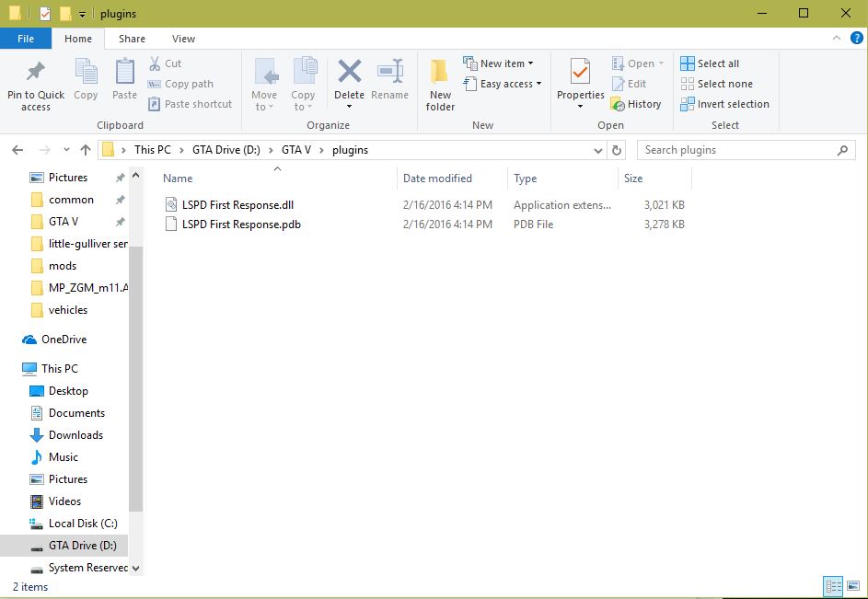Screen dimensions: 868x599
Task: Refresh the plugins folder
Action: [616, 150]
